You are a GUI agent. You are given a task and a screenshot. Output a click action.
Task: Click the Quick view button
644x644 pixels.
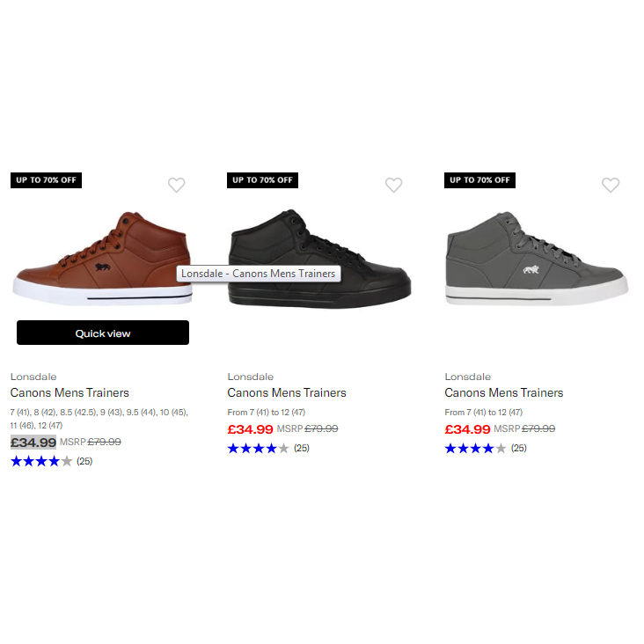103,333
